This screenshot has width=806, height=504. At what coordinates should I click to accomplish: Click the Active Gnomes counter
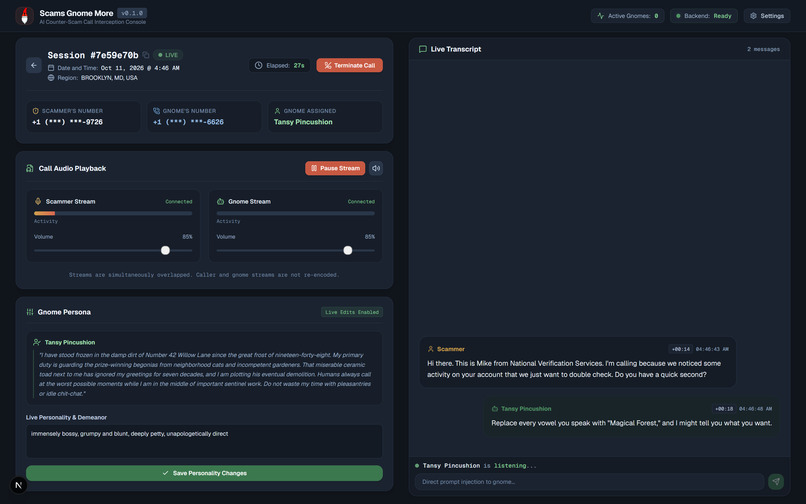pos(628,16)
